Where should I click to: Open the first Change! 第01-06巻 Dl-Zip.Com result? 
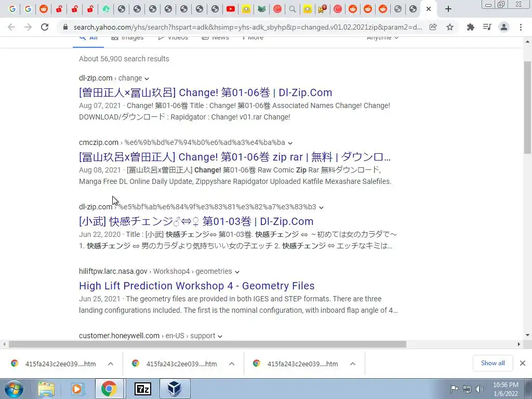205,92
